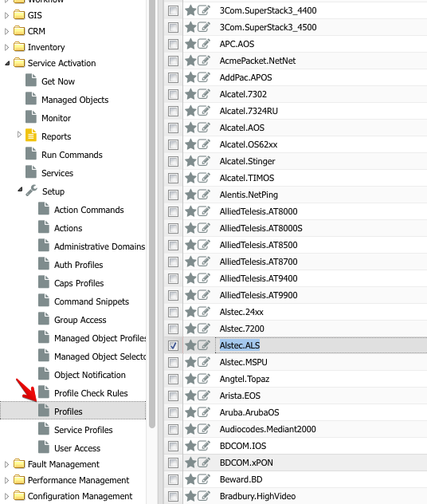Select Monitor in the sidebar
This screenshot has width=427, height=504.
click(56, 118)
